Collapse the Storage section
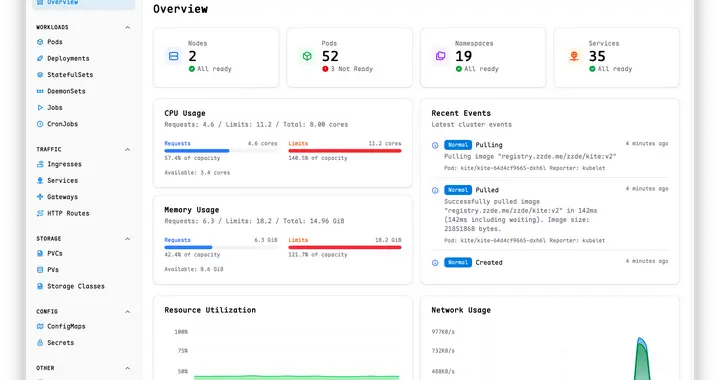 pos(127,239)
